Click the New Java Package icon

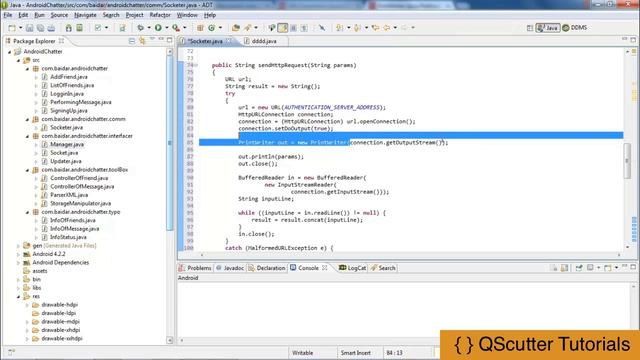[200, 28]
